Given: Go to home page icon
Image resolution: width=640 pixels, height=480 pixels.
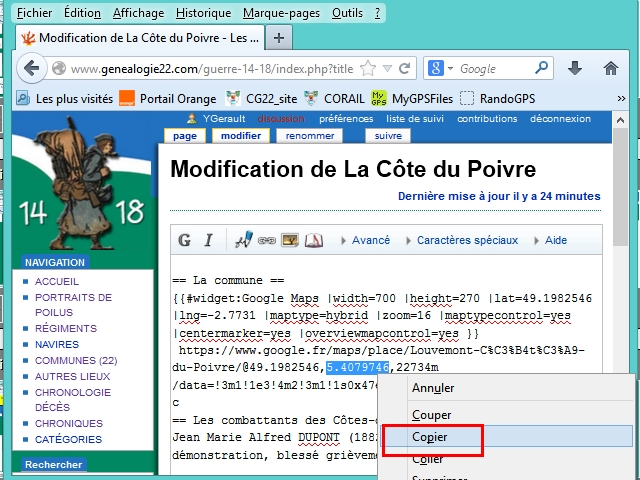Looking at the screenshot, I should [611, 68].
